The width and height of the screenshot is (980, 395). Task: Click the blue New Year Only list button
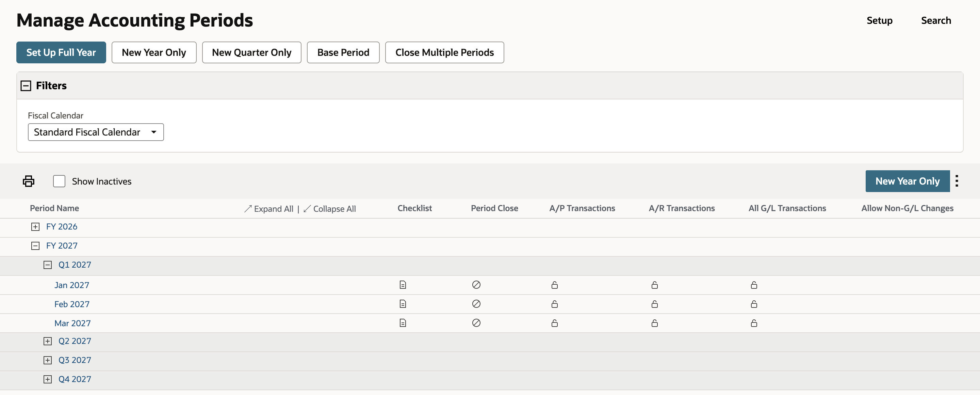click(x=907, y=181)
